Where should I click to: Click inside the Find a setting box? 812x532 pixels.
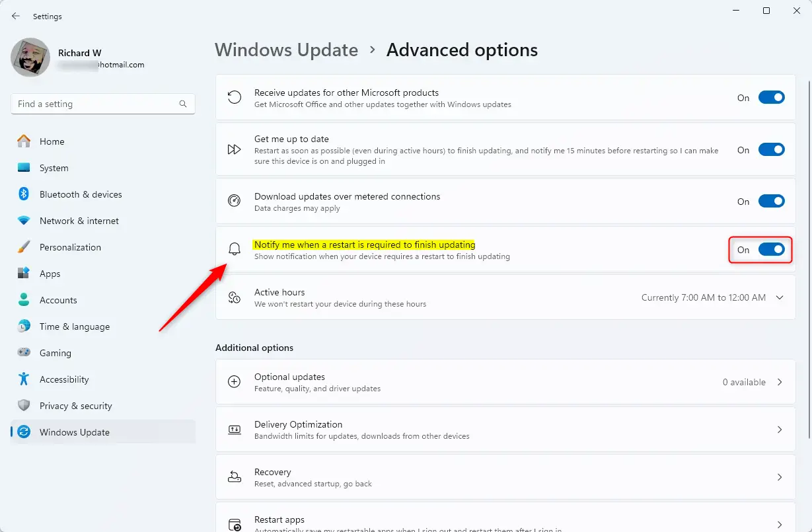pyautogui.click(x=92, y=104)
